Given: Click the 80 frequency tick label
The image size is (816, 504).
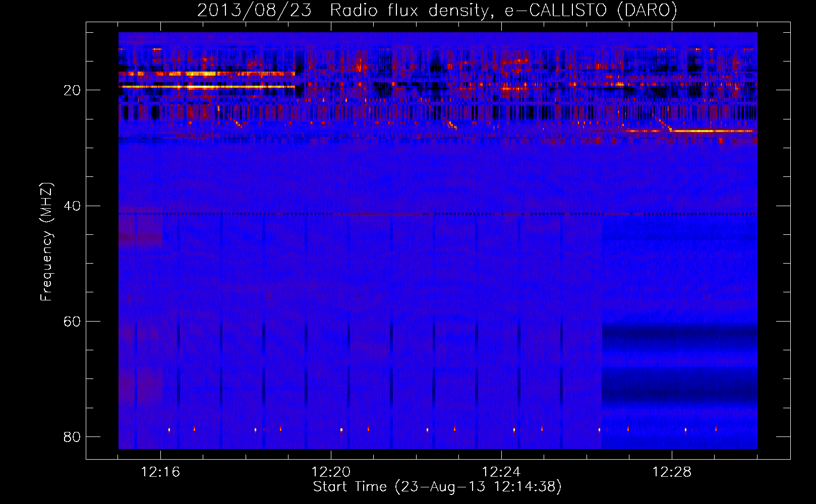Looking at the screenshot, I should (72, 437).
